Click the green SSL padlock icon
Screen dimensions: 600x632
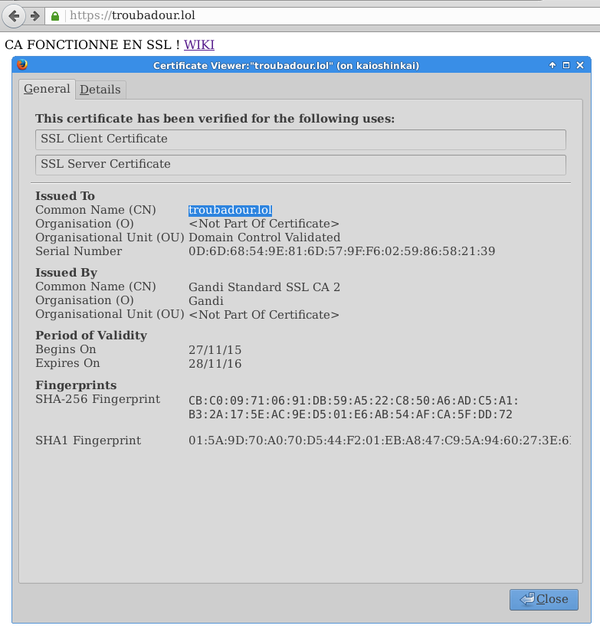(x=55, y=16)
